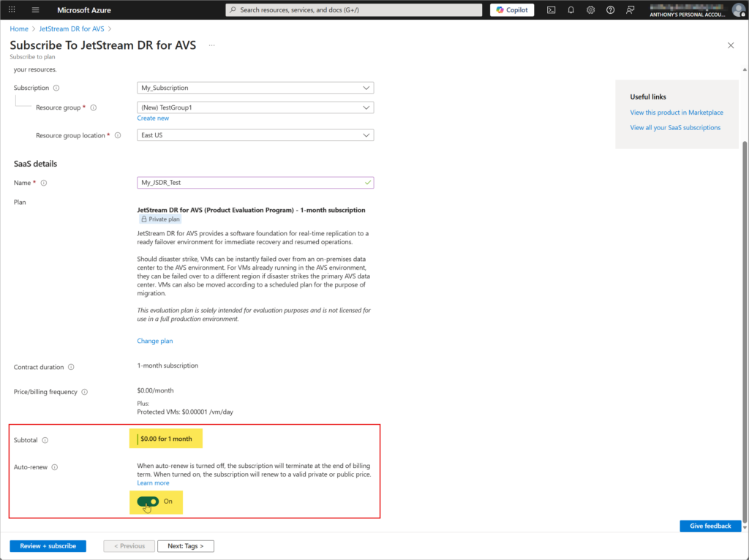Expand the Resource group dropdown
Image resolution: width=749 pixels, height=560 pixels.
click(255, 107)
